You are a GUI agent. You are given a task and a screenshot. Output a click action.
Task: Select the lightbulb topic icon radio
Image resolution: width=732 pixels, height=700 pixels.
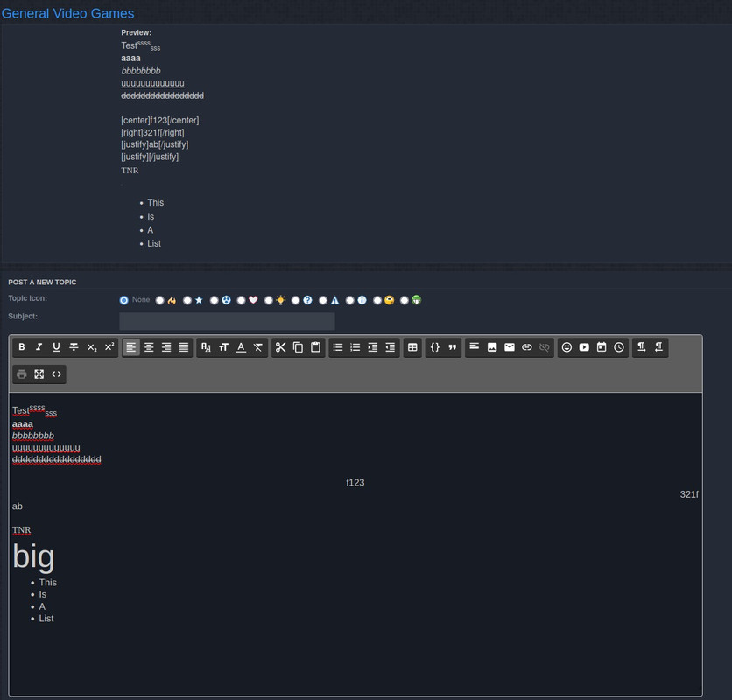[269, 300]
